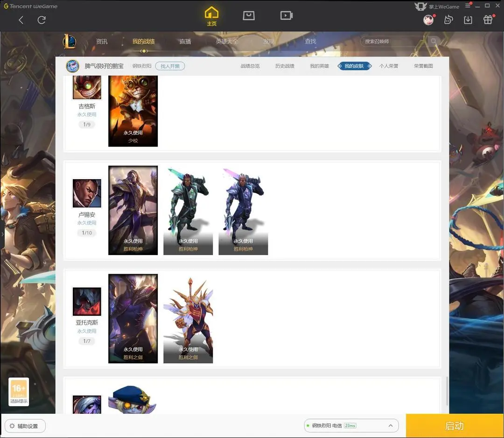Open the gift box icon
The image size is (504, 438).
pos(488,20)
